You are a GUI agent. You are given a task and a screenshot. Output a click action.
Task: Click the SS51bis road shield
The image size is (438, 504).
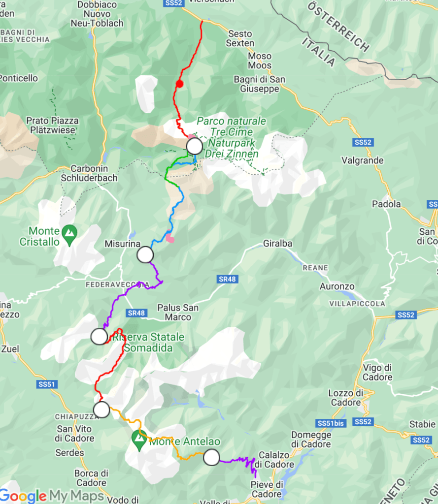[331, 423]
